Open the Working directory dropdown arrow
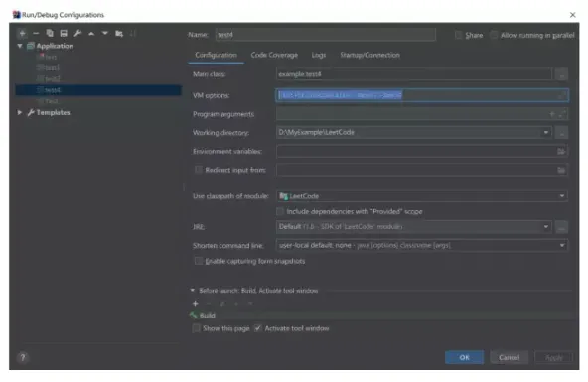The width and height of the screenshot is (588, 382). tap(546, 133)
